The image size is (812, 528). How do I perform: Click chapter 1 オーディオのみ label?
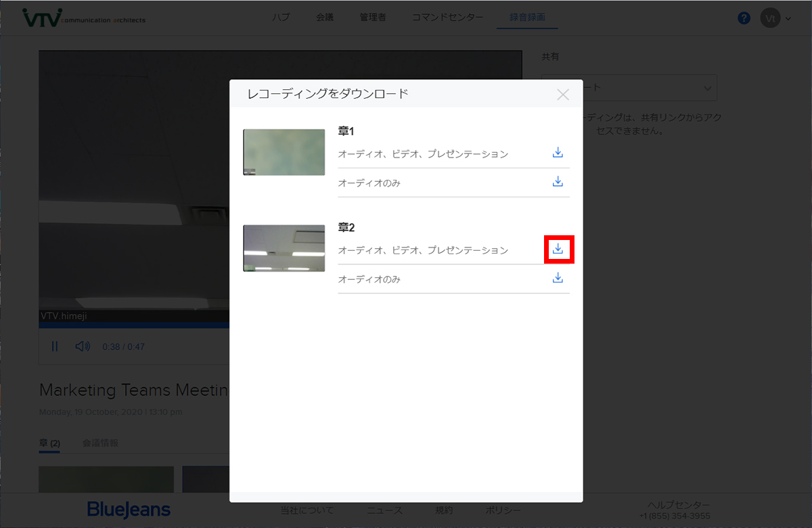pyautogui.click(x=369, y=183)
